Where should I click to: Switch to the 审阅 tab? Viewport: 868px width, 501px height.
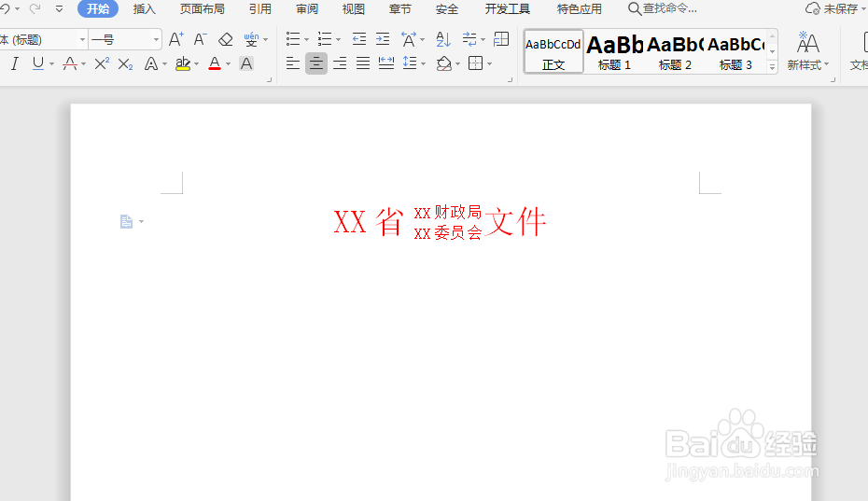click(307, 8)
